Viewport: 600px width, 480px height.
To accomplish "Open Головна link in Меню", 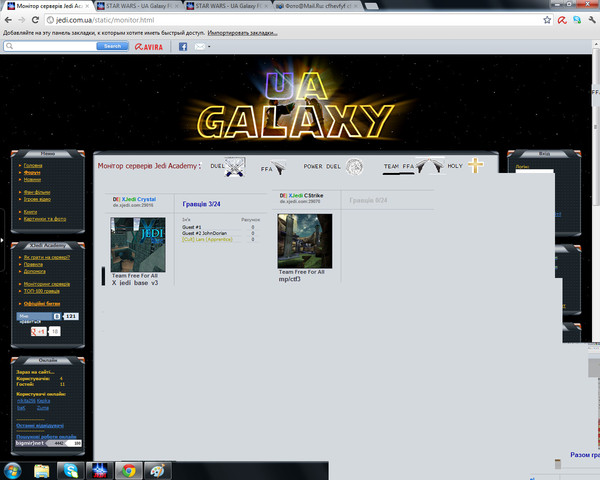I will (x=33, y=165).
